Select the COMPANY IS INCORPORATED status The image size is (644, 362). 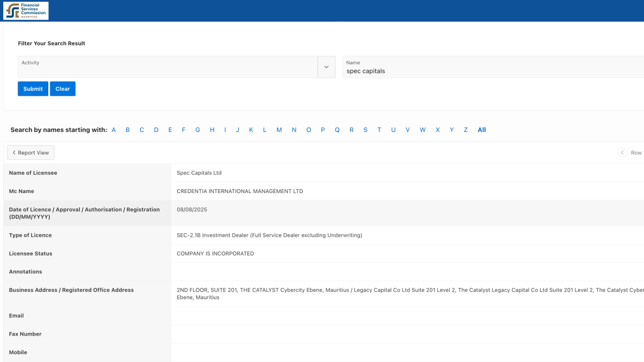[215, 253]
